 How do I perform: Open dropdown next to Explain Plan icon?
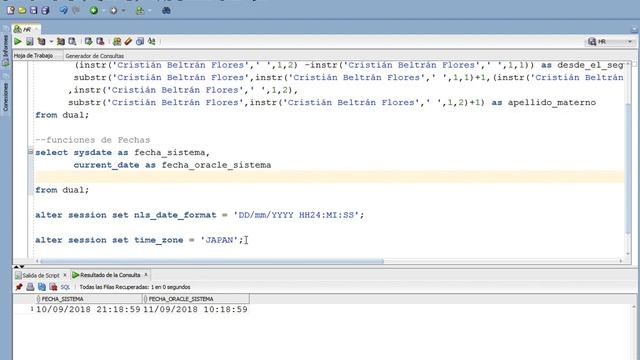point(51,41)
